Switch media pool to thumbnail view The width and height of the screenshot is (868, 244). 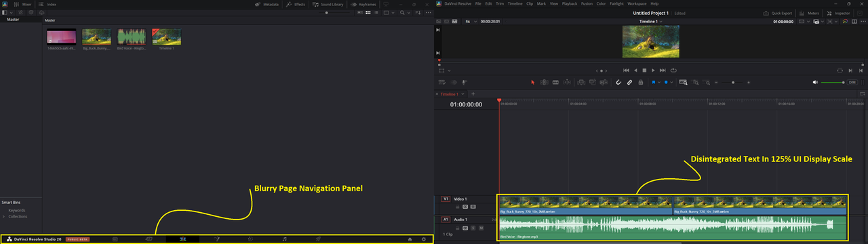(x=368, y=12)
